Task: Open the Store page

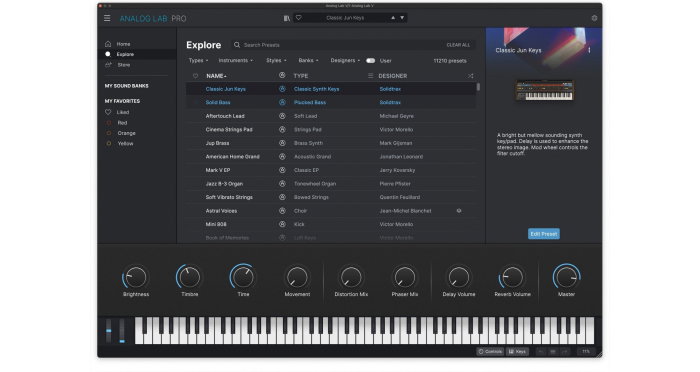Action: pos(124,65)
